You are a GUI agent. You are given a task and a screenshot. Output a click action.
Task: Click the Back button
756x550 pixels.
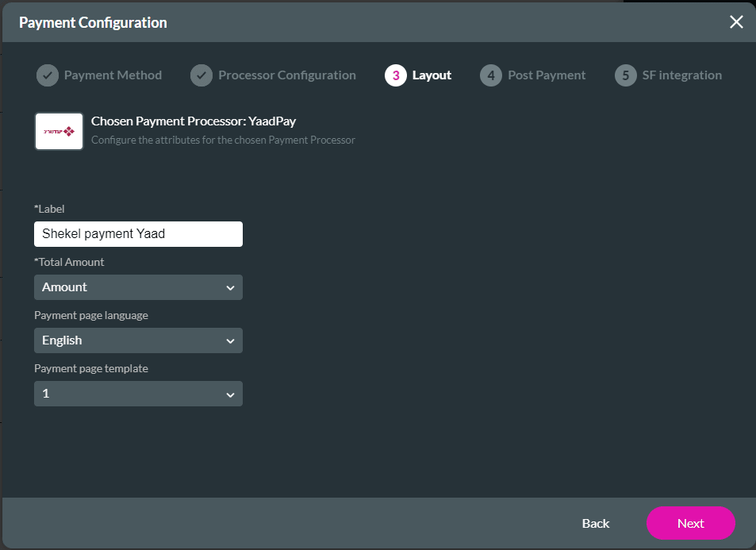point(595,523)
